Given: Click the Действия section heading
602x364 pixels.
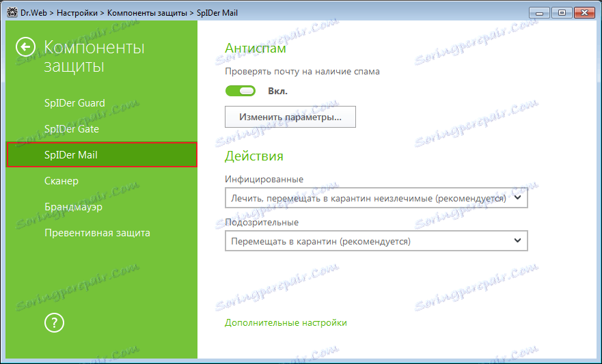Looking at the screenshot, I should [x=254, y=156].
